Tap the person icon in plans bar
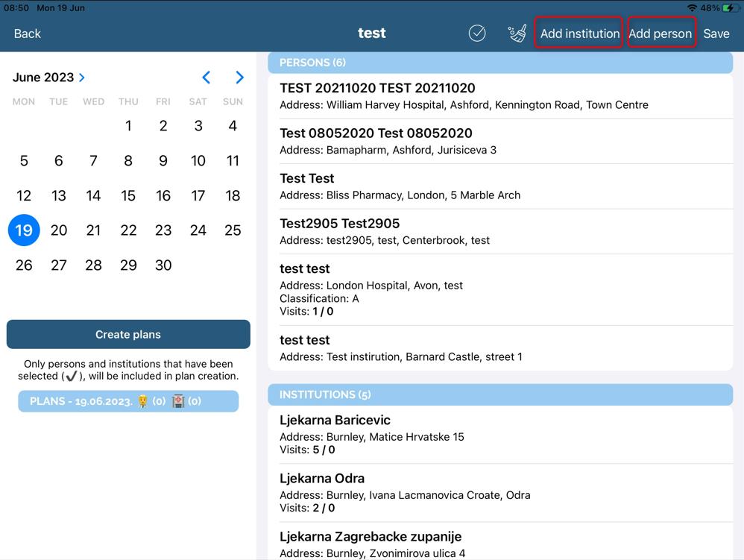 143,401
